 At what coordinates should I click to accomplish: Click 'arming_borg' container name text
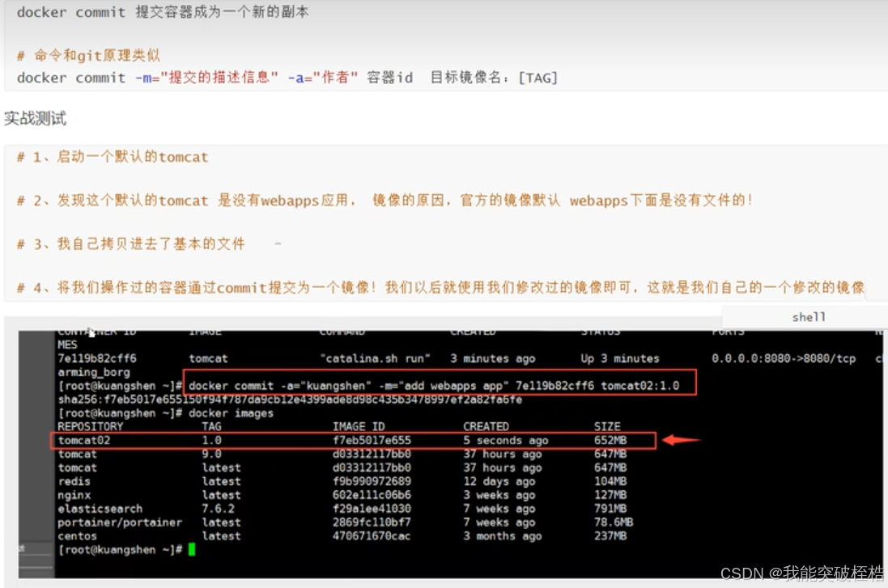[x=93, y=372]
